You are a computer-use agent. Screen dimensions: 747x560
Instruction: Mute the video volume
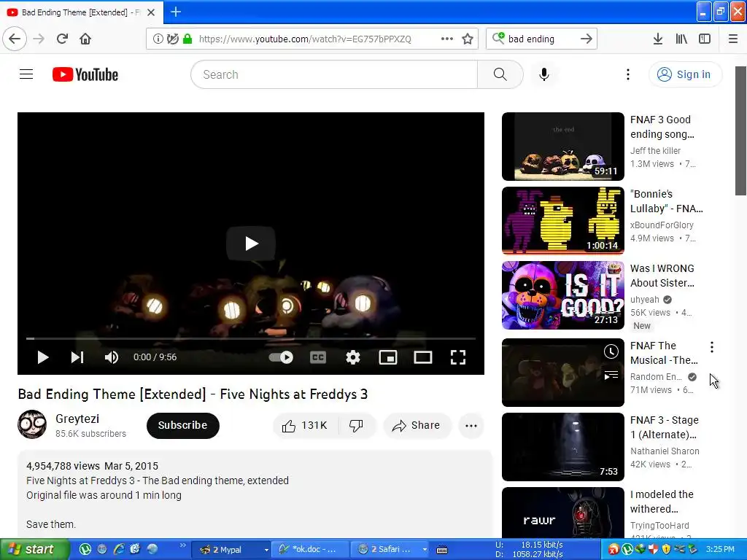click(112, 357)
